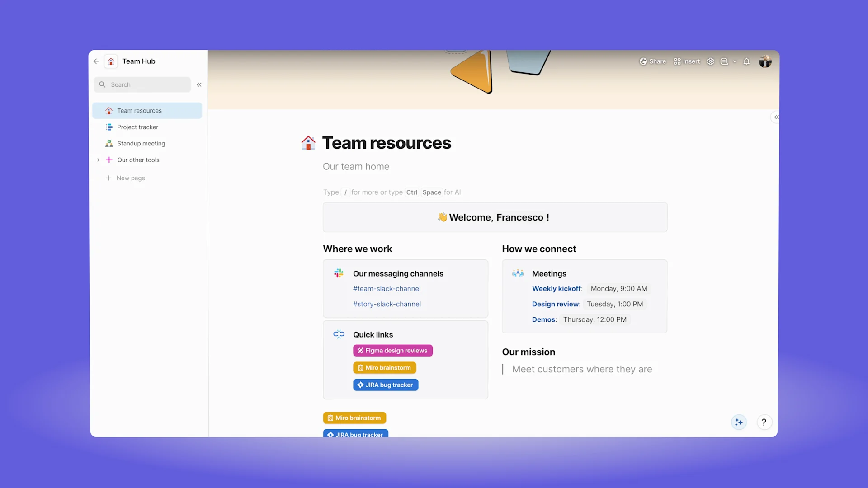Collapse the sidebar with the double-chevron
This screenshot has width=868, height=488.
click(x=199, y=84)
